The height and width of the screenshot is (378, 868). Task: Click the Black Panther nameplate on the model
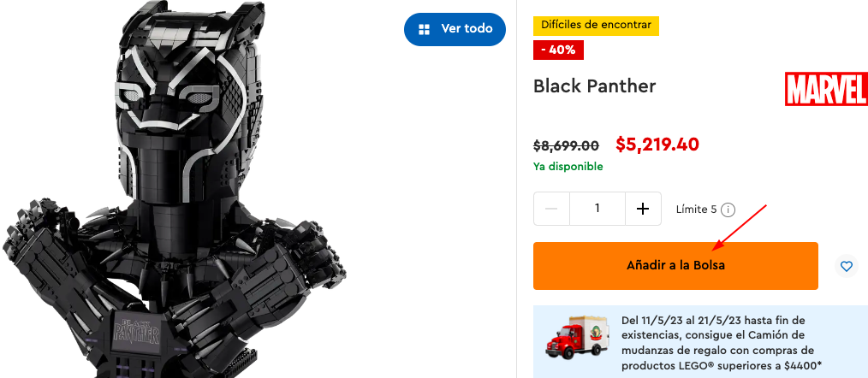click(x=137, y=330)
